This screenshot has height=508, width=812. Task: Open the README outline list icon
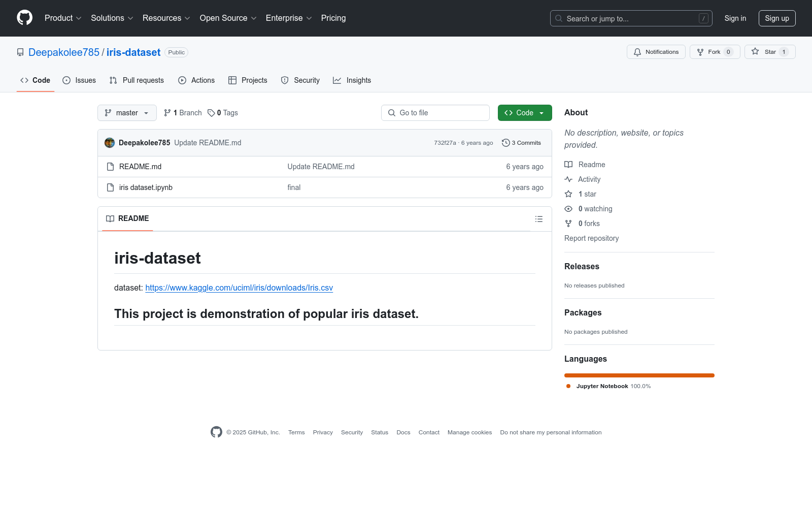[539, 219]
